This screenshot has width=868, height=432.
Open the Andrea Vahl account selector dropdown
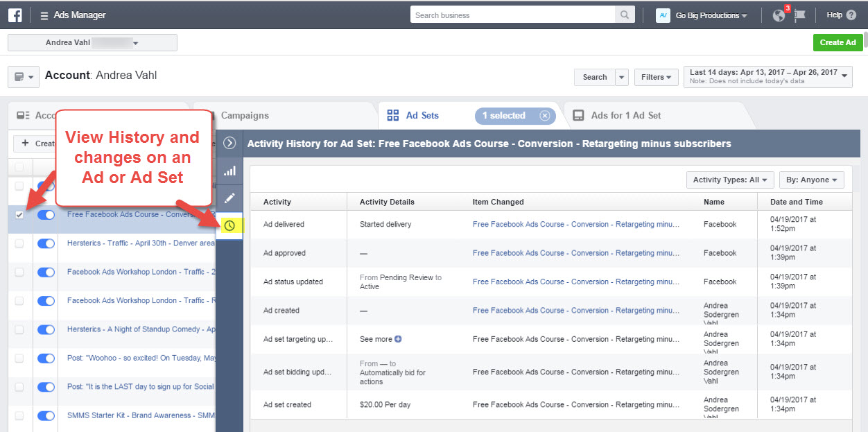coord(92,43)
